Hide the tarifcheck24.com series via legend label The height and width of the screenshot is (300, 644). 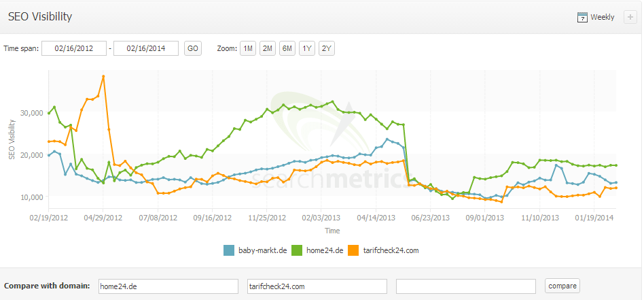(390, 250)
